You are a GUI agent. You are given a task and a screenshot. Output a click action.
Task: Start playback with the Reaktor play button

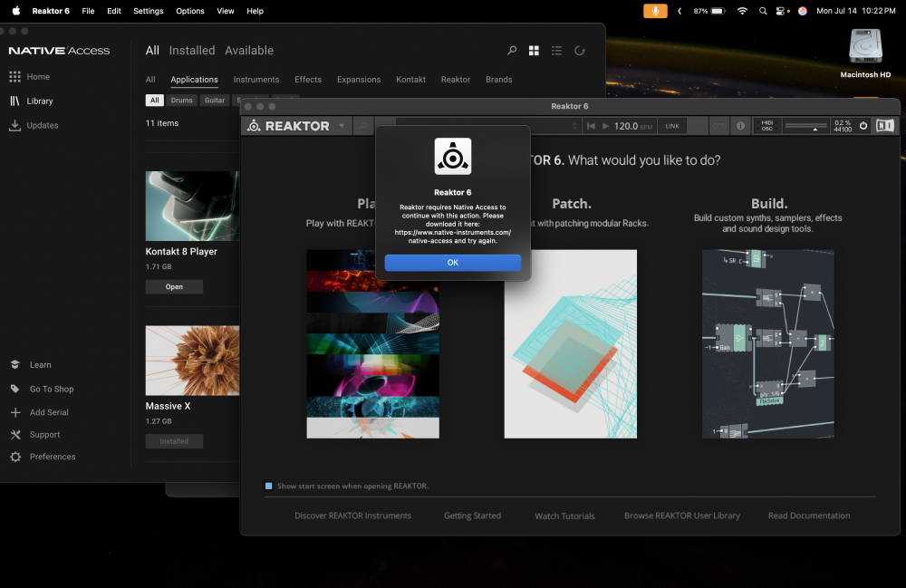click(x=605, y=126)
